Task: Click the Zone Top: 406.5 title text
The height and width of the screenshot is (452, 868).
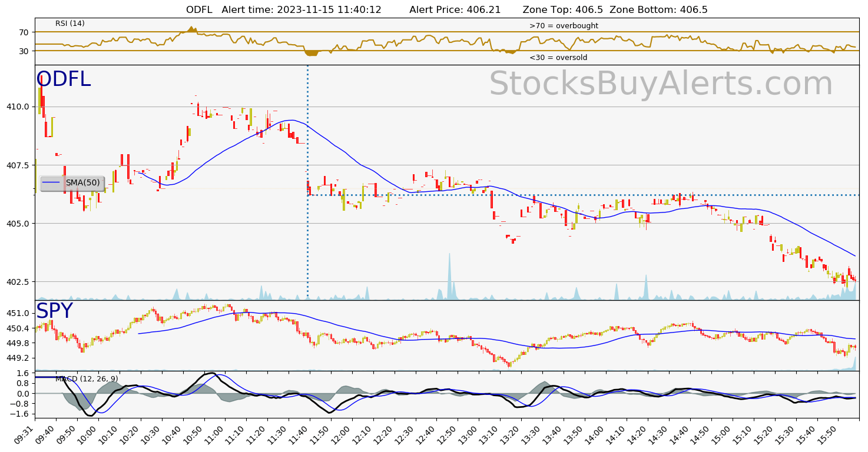Action: click(562, 10)
